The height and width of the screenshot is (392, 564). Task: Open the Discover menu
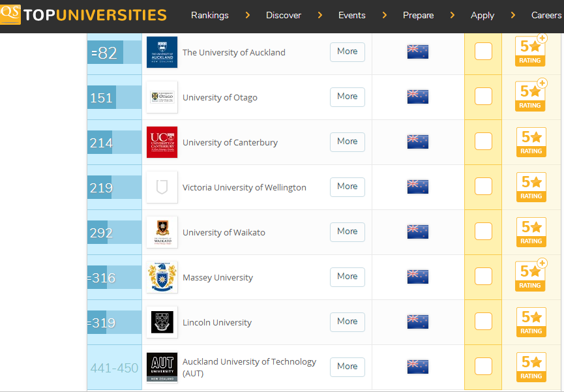tap(283, 15)
